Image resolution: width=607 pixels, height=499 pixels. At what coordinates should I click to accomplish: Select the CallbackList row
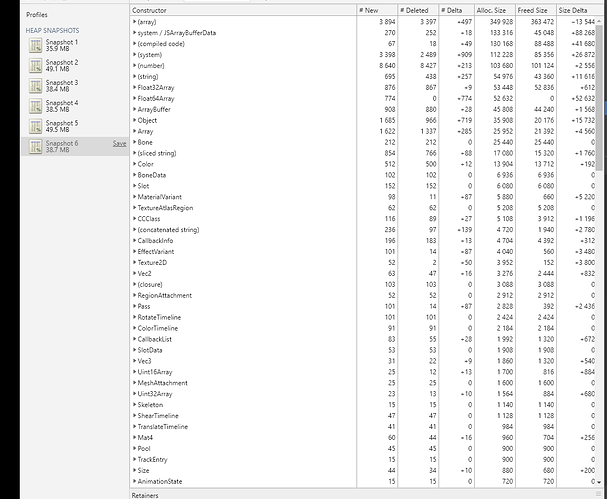pyautogui.click(x=363, y=339)
